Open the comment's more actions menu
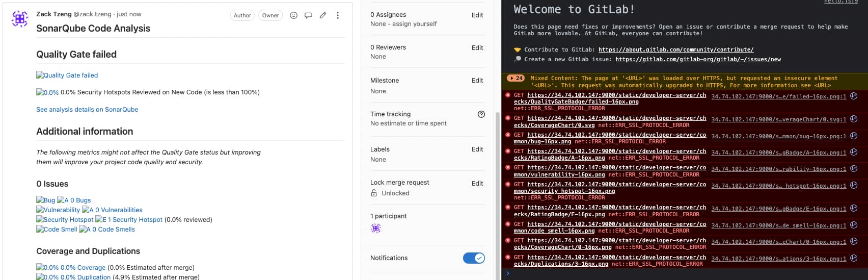The width and height of the screenshot is (868, 280). tap(338, 15)
